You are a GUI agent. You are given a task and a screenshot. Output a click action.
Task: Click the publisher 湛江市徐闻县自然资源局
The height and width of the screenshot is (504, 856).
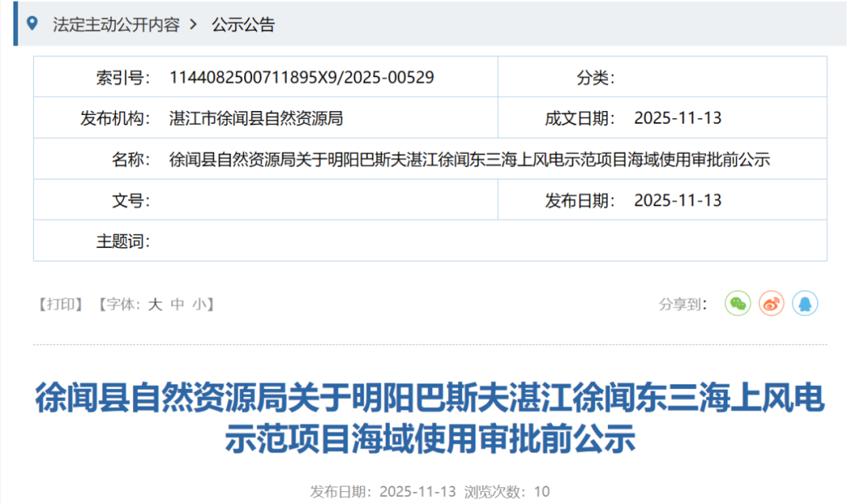point(256,119)
